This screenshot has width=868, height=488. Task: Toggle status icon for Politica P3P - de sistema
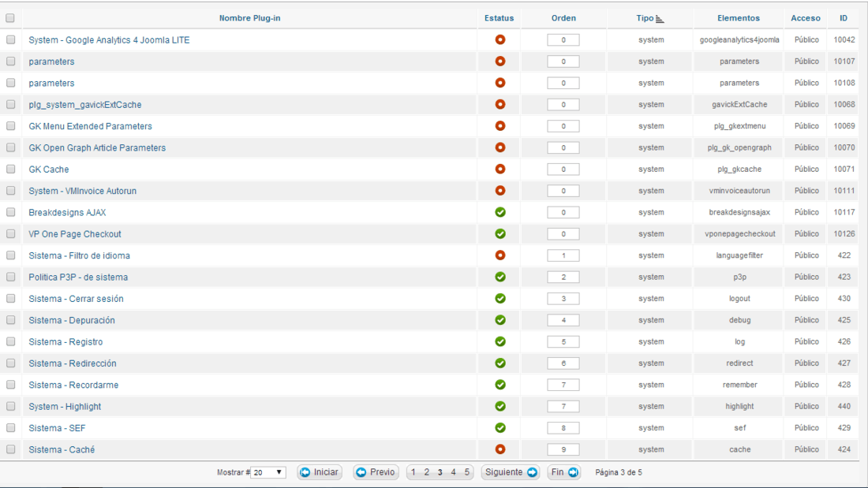click(499, 278)
